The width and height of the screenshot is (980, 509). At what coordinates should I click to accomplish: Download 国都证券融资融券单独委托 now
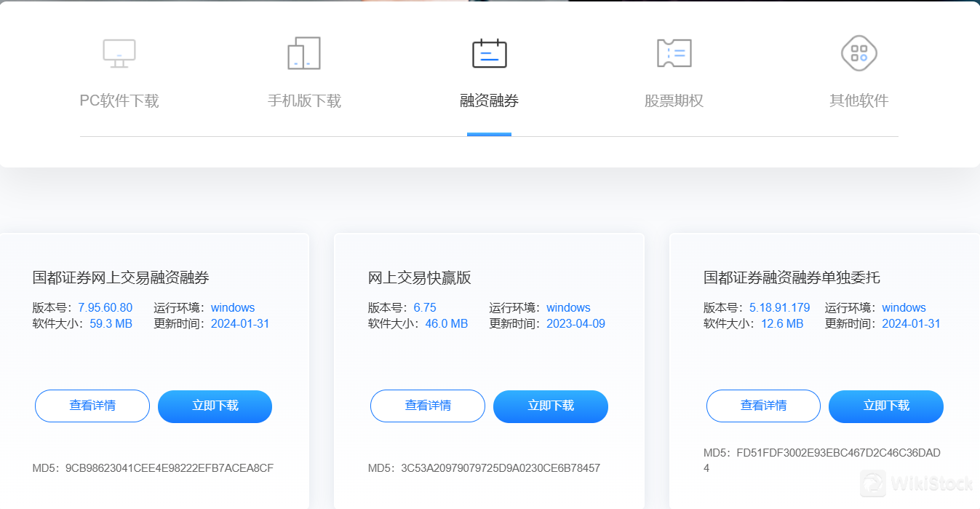[x=886, y=406]
